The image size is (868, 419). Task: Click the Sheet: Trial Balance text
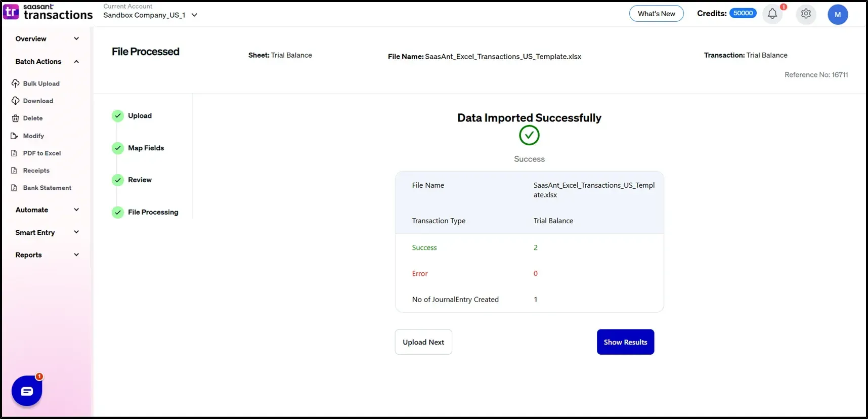(x=280, y=55)
